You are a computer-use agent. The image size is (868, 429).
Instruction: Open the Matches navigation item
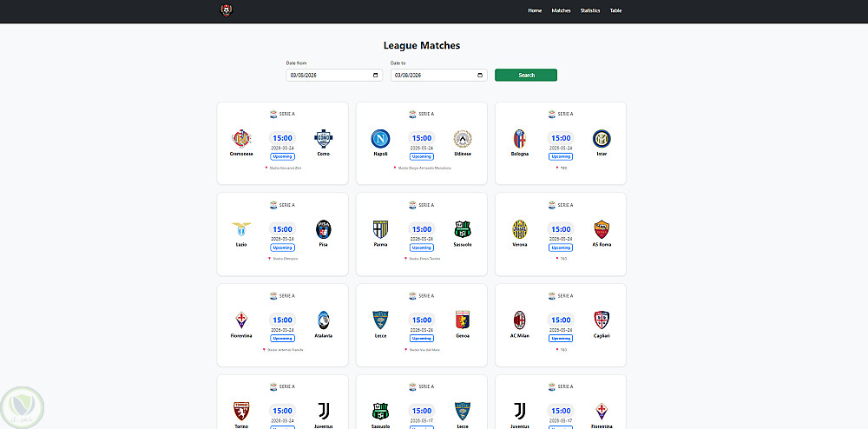tap(561, 10)
